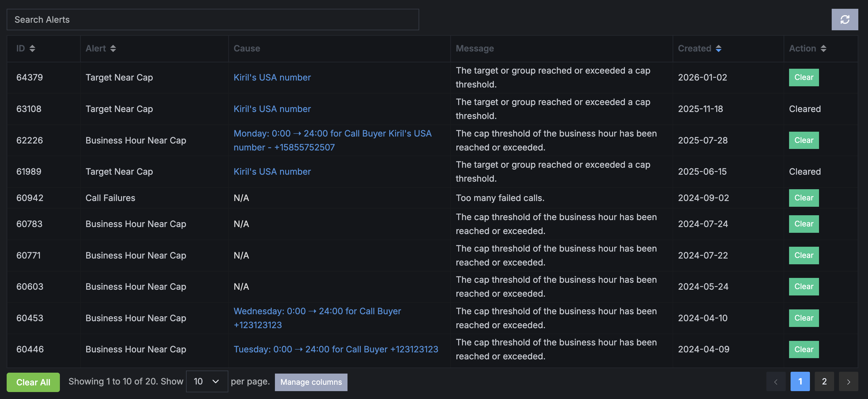This screenshot has width=868, height=399.
Task: Open the rows per page dropdown
Action: pos(207,381)
